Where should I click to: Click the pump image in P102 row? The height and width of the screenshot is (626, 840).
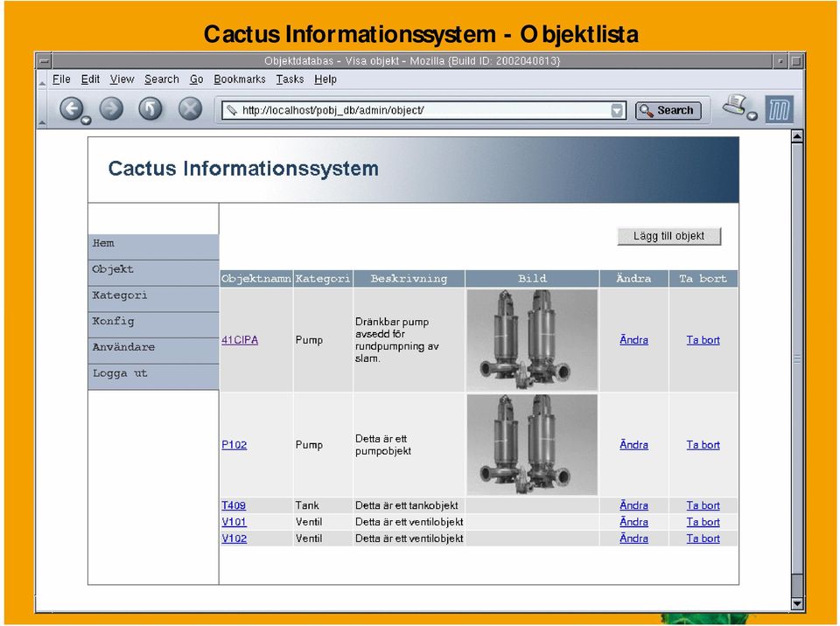point(532,445)
